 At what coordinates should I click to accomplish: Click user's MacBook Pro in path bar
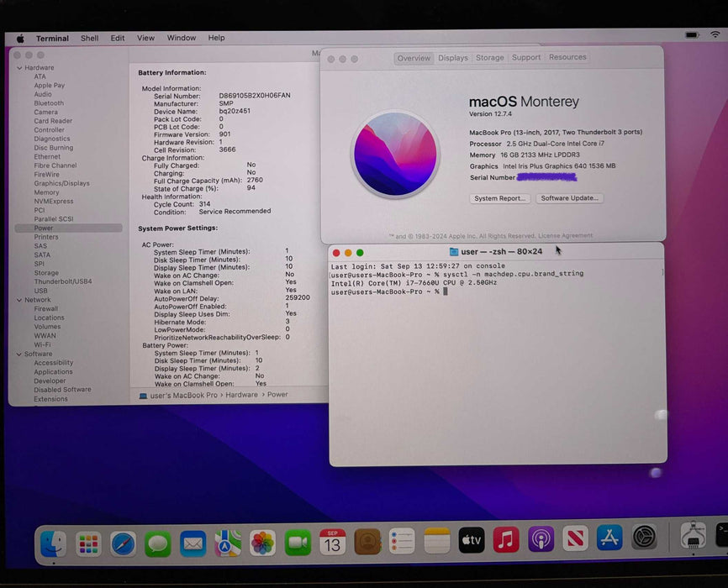pos(184,396)
